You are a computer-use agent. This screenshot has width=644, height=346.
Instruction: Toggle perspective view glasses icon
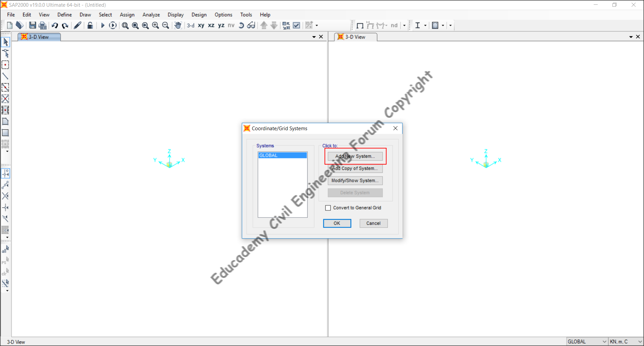251,25
